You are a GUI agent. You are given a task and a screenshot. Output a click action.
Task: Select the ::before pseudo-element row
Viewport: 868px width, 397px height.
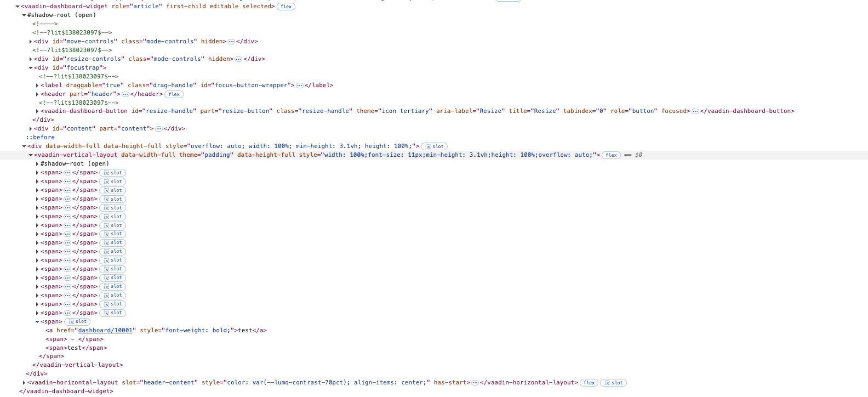coord(41,138)
